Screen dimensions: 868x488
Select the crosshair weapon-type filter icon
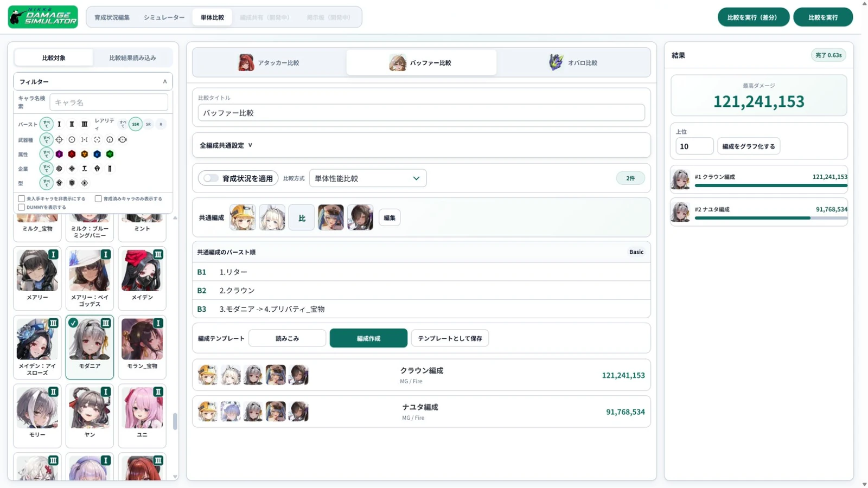[59, 139]
